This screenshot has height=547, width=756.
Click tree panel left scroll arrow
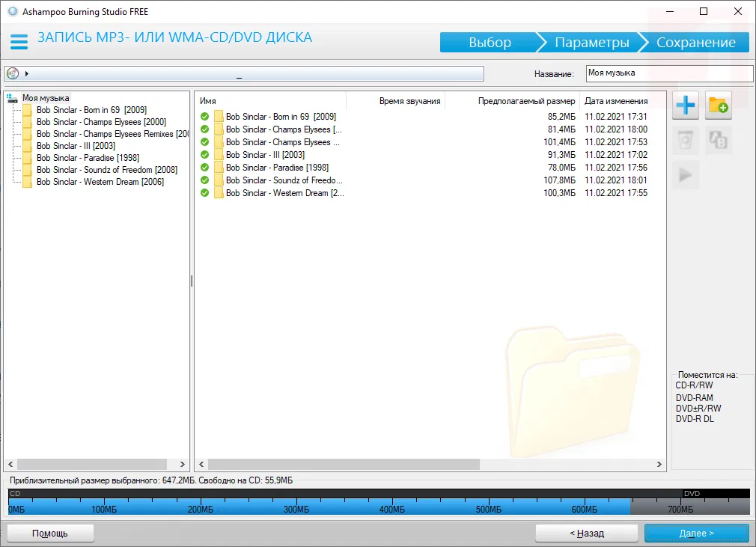point(10,464)
